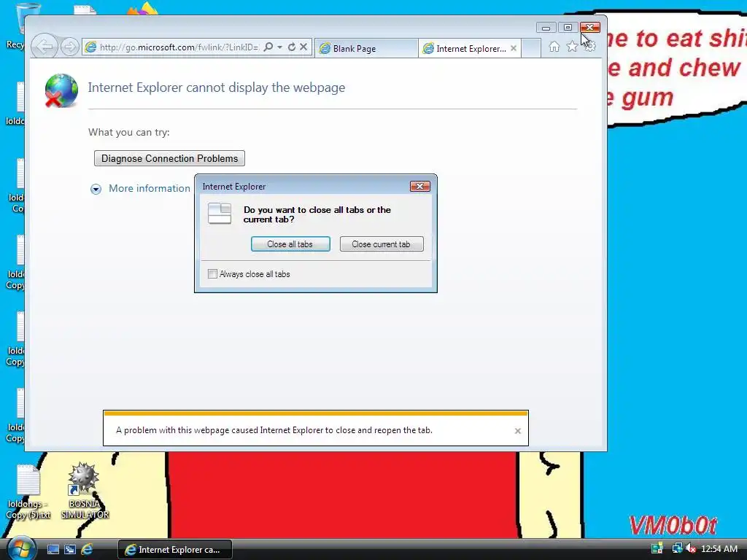Click "Internet Explorer cannot display the webpage" heading
747x560 pixels.
point(216,87)
